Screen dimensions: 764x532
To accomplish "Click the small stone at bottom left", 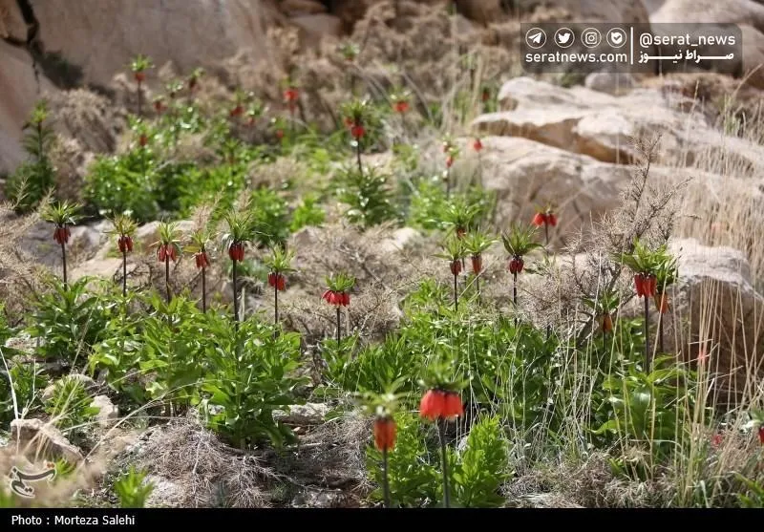I will (44, 438).
